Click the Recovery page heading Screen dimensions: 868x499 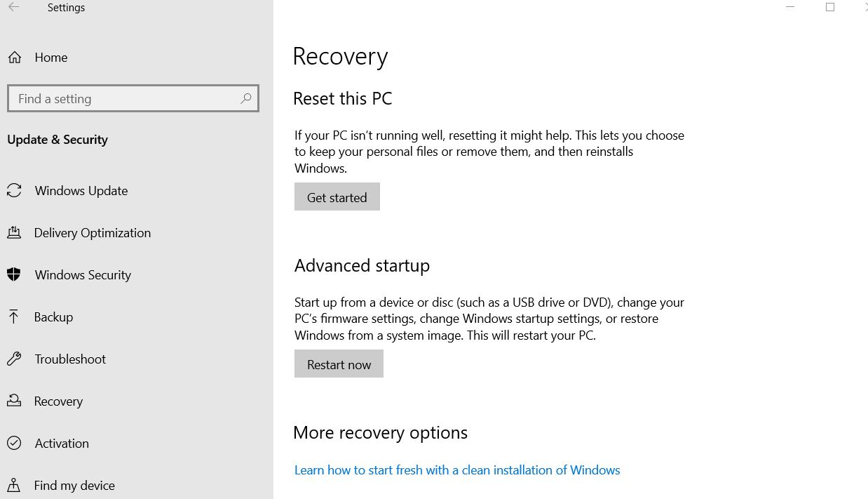pos(340,57)
